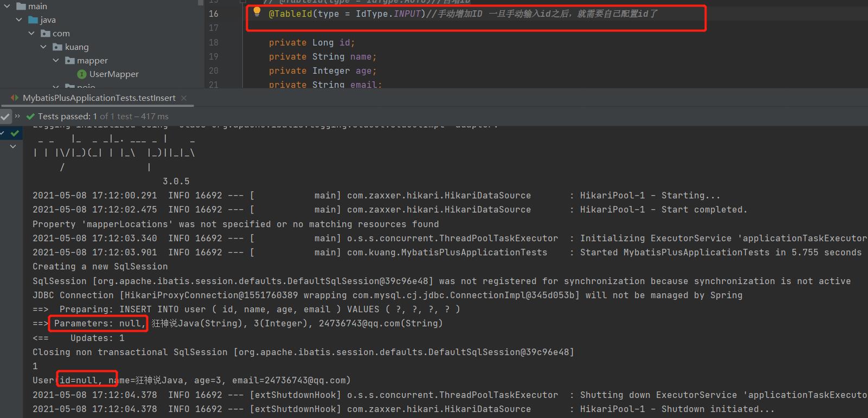Click the 'Updates: 1' console line
The image size is (868, 418).
79,338
